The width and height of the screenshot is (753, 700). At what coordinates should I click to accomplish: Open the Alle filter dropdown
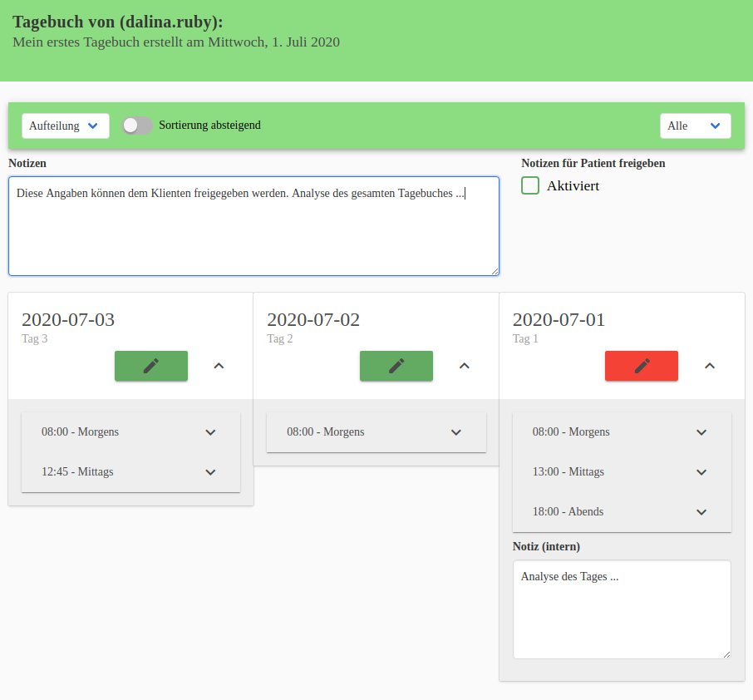point(695,126)
